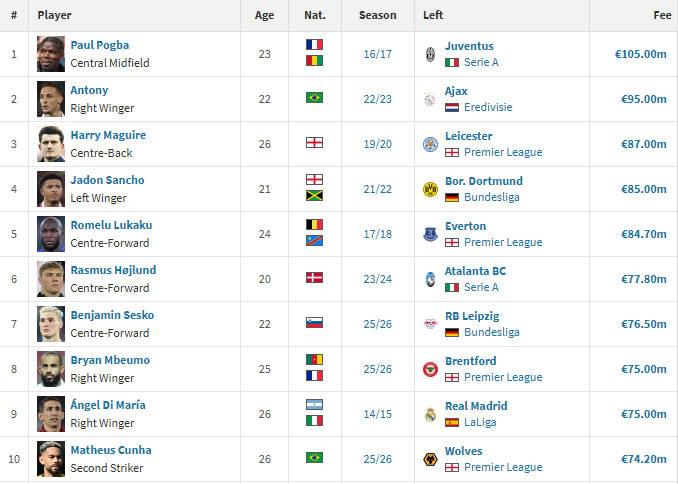Click the Real Madrid crest icon
Image resolution: width=678 pixels, height=484 pixels.
[x=430, y=414]
